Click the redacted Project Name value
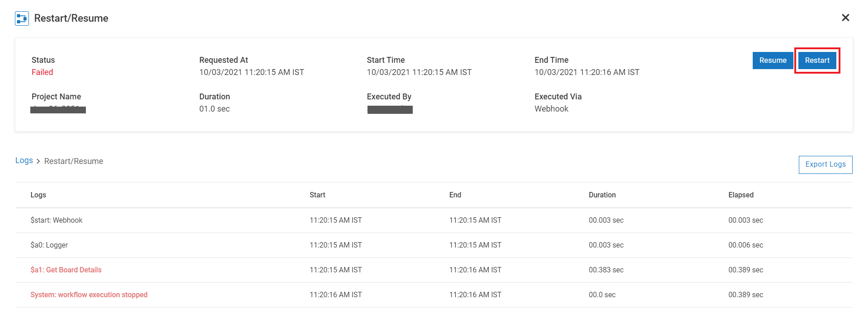The height and width of the screenshot is (332, 868). [x=58, y=109]
